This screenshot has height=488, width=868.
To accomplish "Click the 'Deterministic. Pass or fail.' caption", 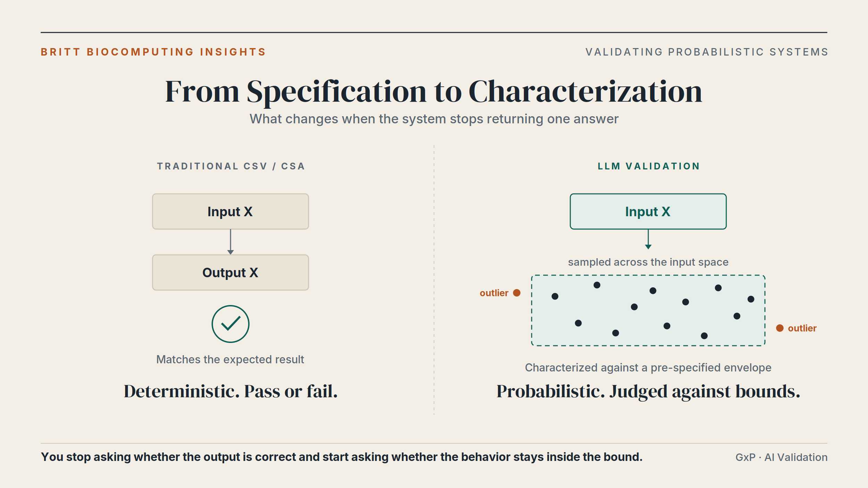I will point(231,392).
